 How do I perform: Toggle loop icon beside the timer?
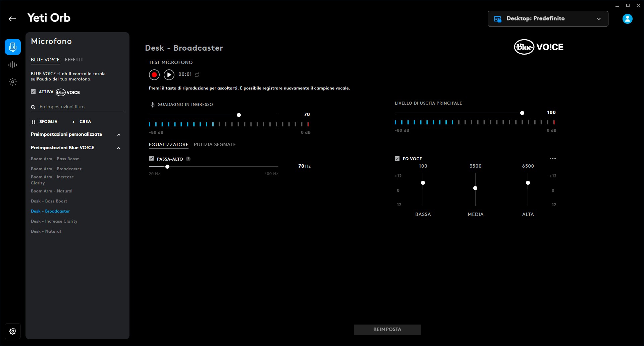tap(197, 75)
